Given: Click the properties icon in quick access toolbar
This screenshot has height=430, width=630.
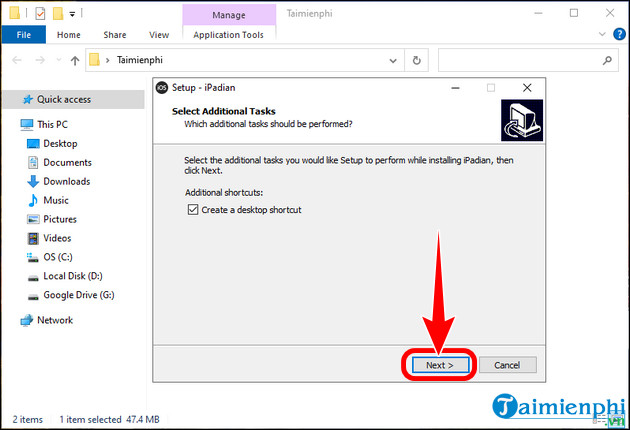Looking at the screenshot, I should coord(40,14).
